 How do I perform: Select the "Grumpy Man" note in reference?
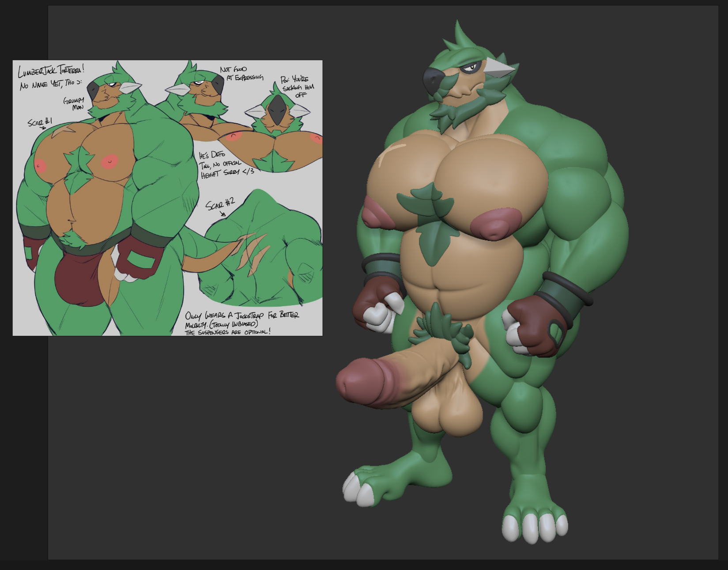pos(73,103)
